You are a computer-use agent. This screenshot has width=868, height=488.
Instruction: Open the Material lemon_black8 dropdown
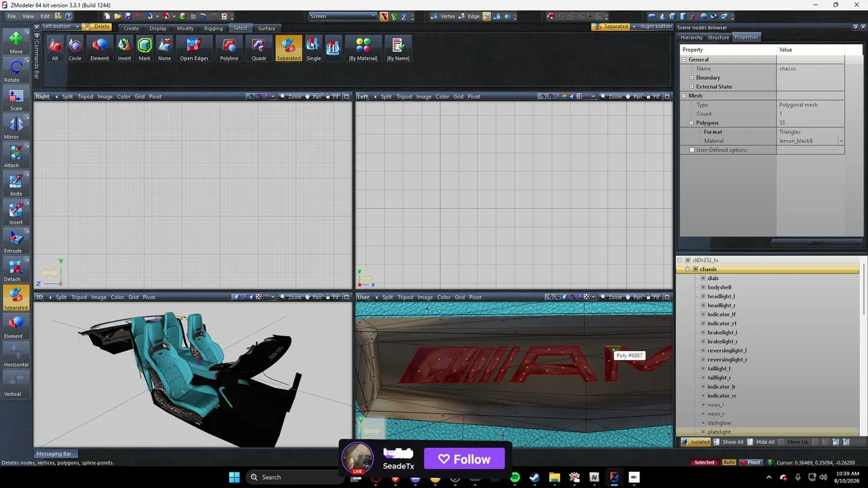[841, 141]
